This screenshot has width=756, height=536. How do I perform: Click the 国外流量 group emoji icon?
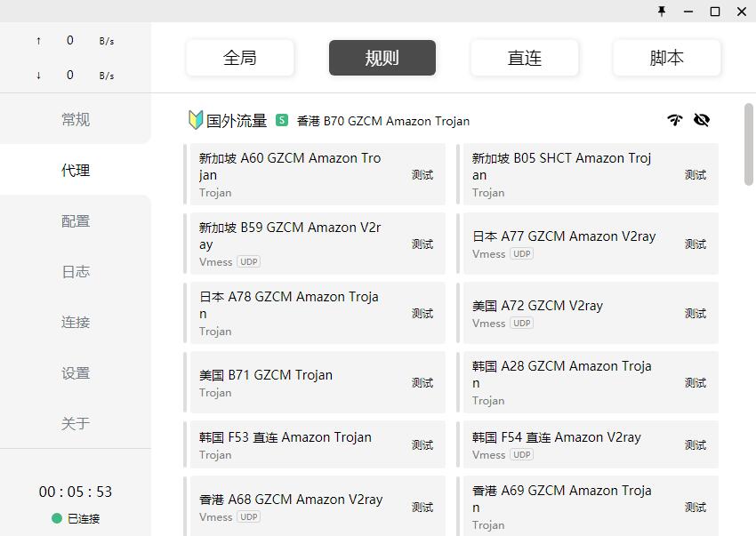pos(196,120)
